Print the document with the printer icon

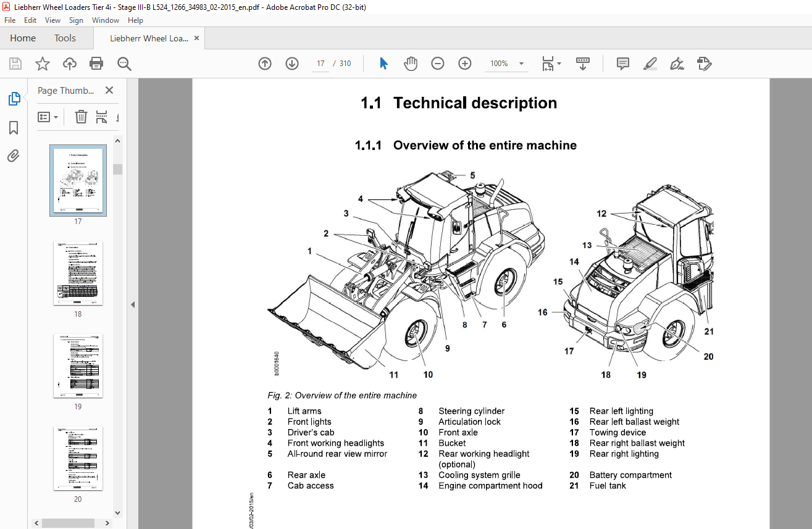click(96, 64)
